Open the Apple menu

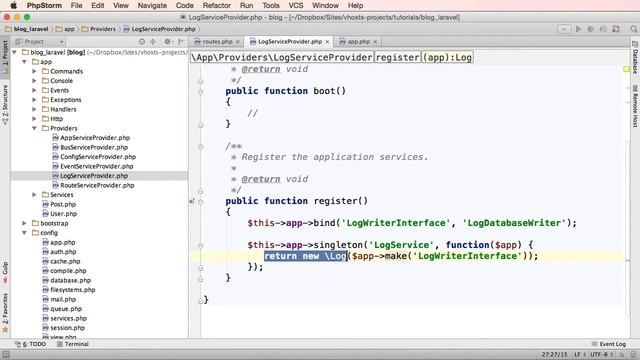coord(13,5)
